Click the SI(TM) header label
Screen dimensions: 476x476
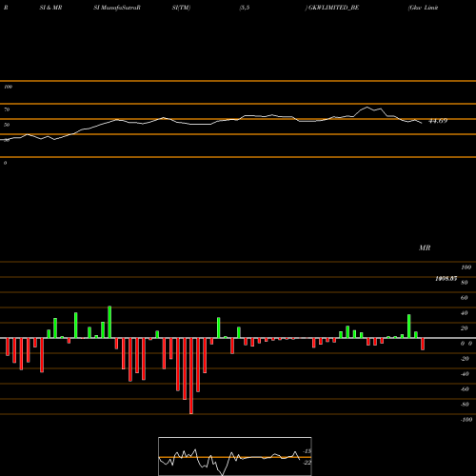pos(181,8)
